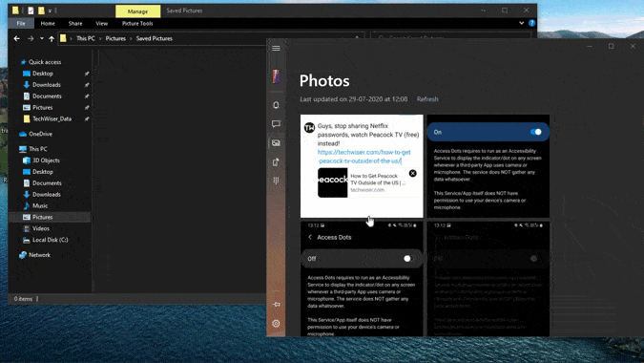
Task: Switch to the View ribbon tab
Action: 102,24
